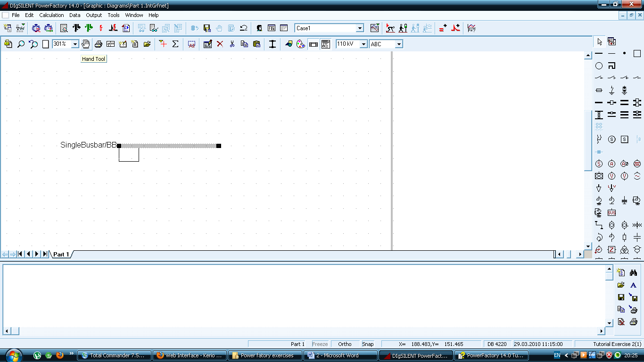
Task: Click the Calculate Load Flow icon
Action: pos(76,28)
